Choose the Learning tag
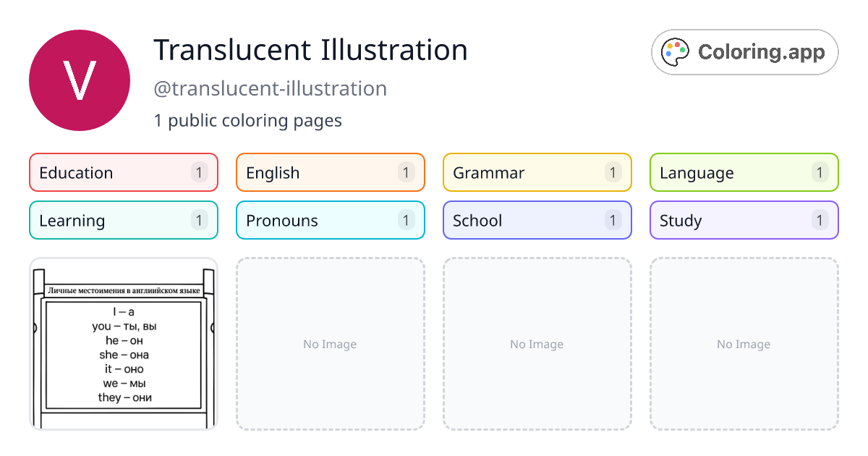This screenshot has width=868, height=456. (124, 220)
